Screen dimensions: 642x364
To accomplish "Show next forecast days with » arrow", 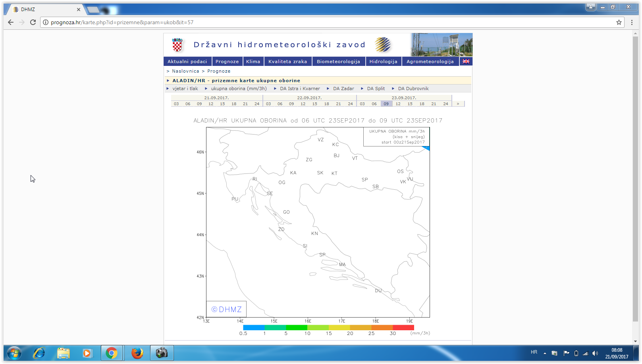I will click(x=458, y=104).
